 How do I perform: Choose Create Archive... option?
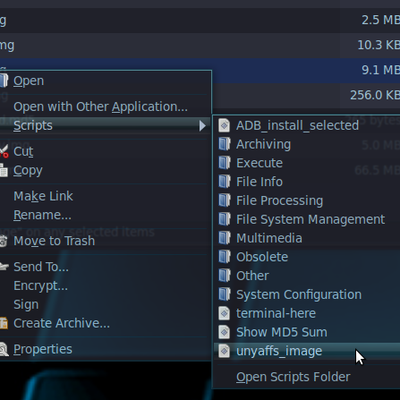61,323
